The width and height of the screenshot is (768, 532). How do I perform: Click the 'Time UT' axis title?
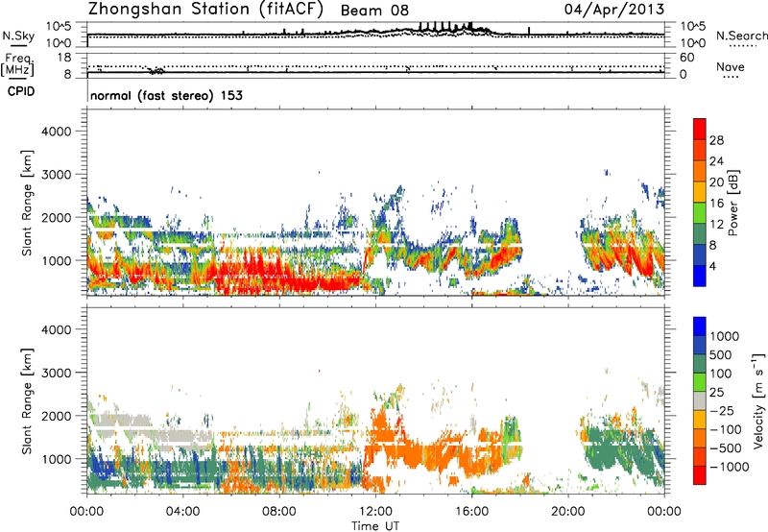pos(375,526)
